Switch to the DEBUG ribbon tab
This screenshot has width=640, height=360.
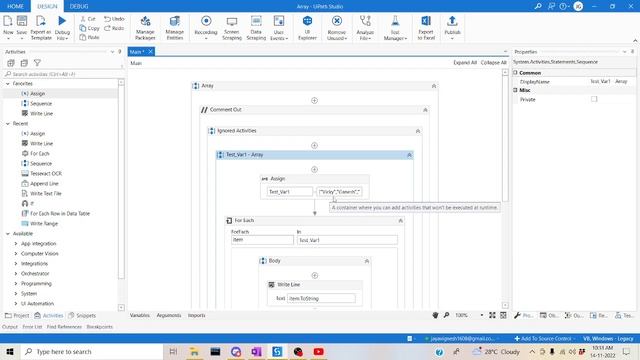click(79, 6)
